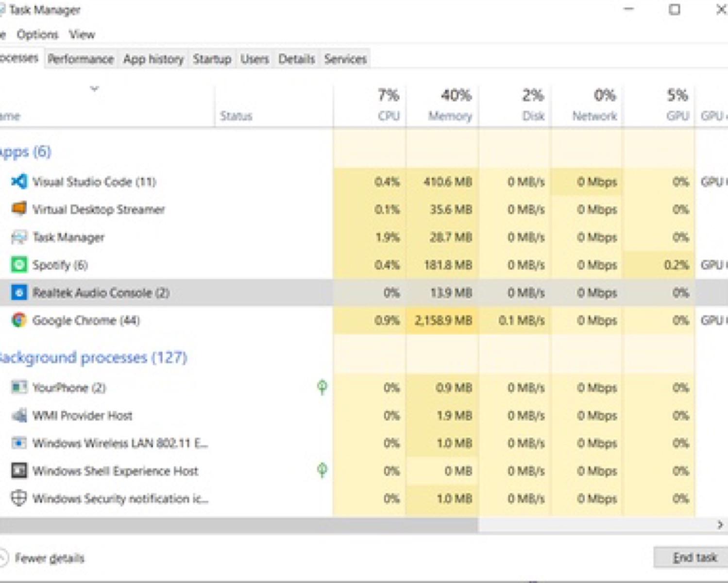Click Task Manager's 1.9% CPU value
This screenshot has width=728, height=583.
coord(387,237)
